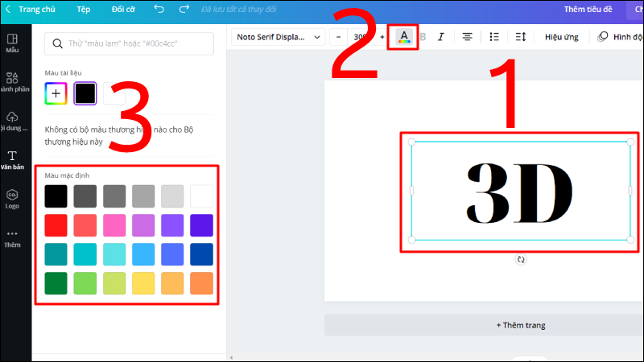Open the Logo panel
Viewport: 644px width, 362px height.
pos(12,199)
